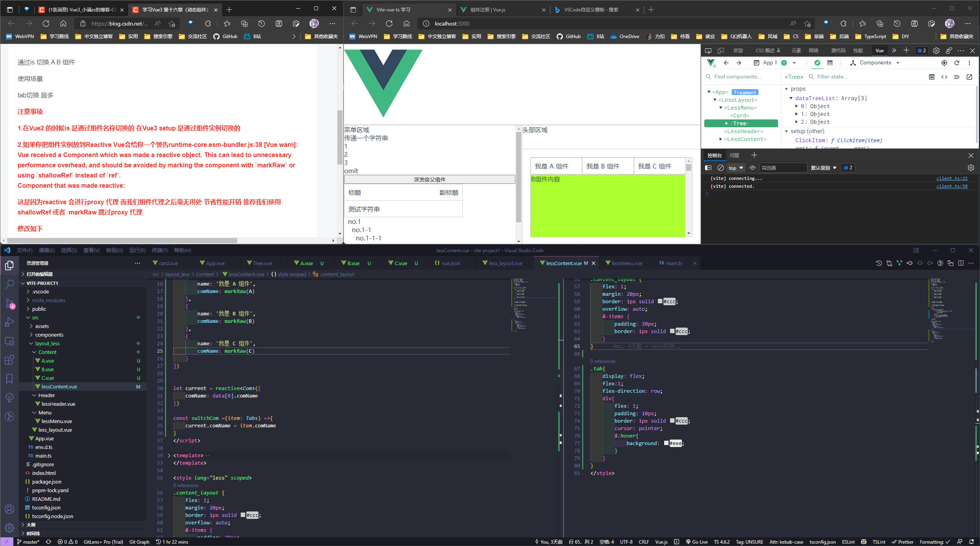Clear console with the clear icon
Image resolution: width=980 pixels, height=546 pixels.
721,168
